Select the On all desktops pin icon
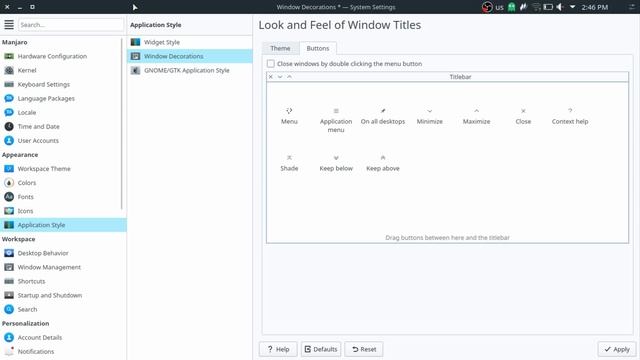 click(383, 111)
